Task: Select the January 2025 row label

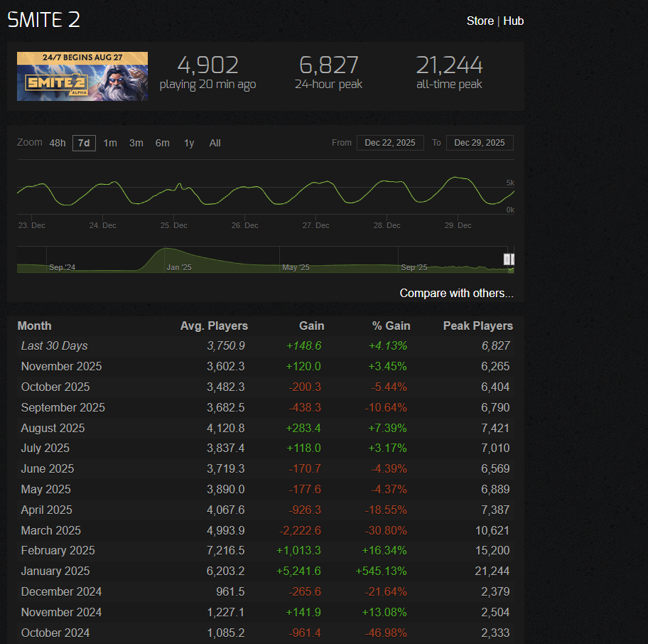Action: [x=55, y=571]
